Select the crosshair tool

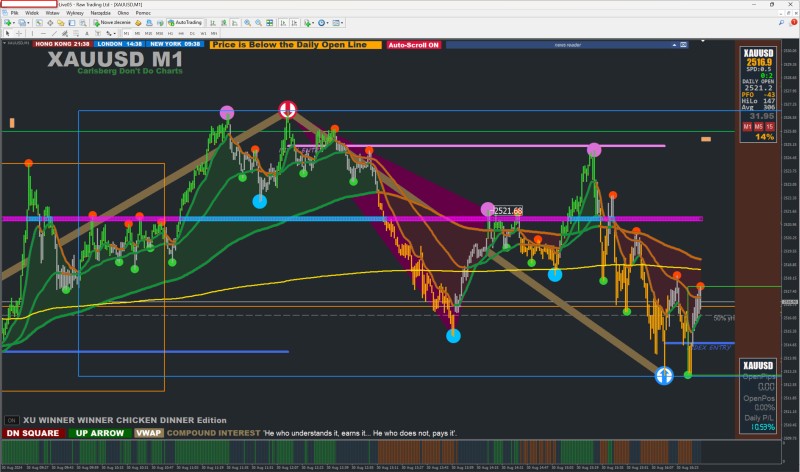tap(19, 33)
